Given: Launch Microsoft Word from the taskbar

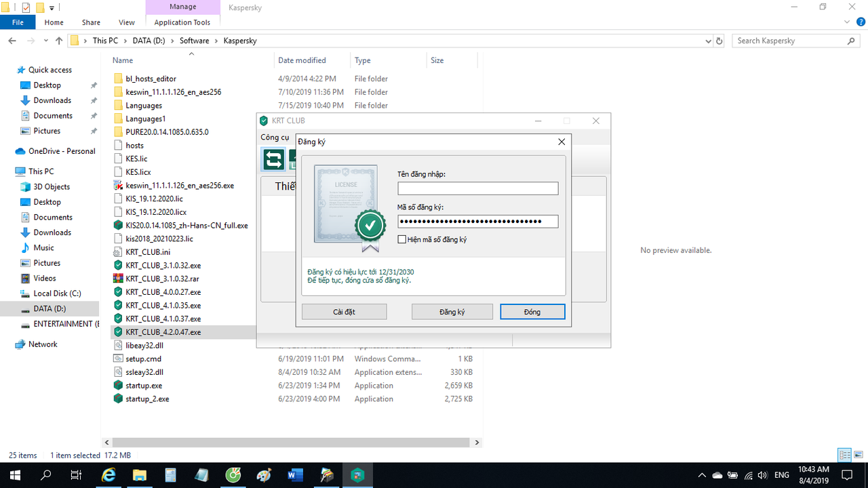Looking at the screenshot, I should click(295, 474).
